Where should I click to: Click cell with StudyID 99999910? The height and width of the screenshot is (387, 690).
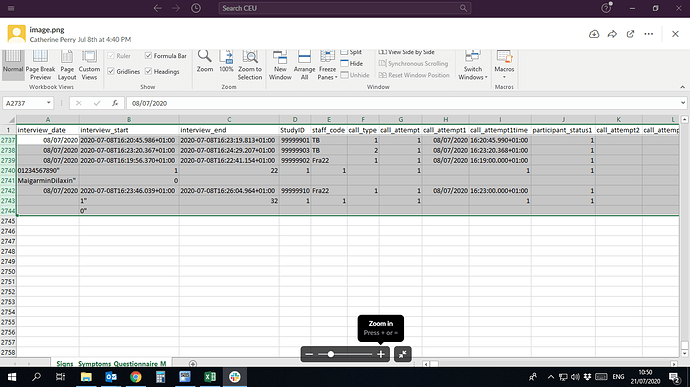(x=295, y=191)
